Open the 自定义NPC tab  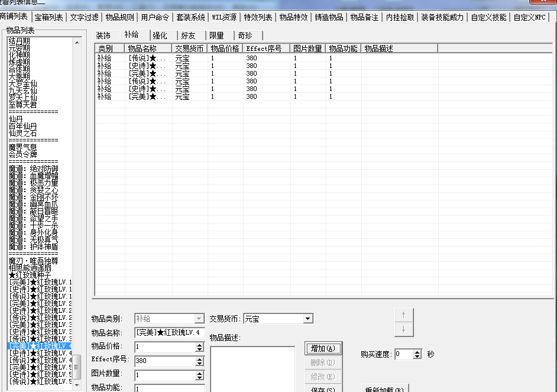pos(531,17)
